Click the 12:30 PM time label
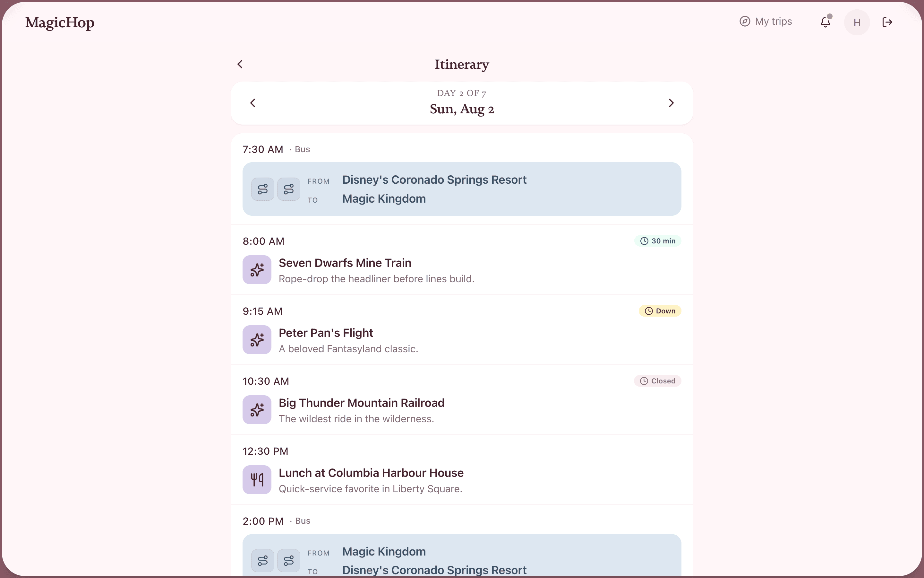This screenshot has width=924, height=578. pos(265,451)
